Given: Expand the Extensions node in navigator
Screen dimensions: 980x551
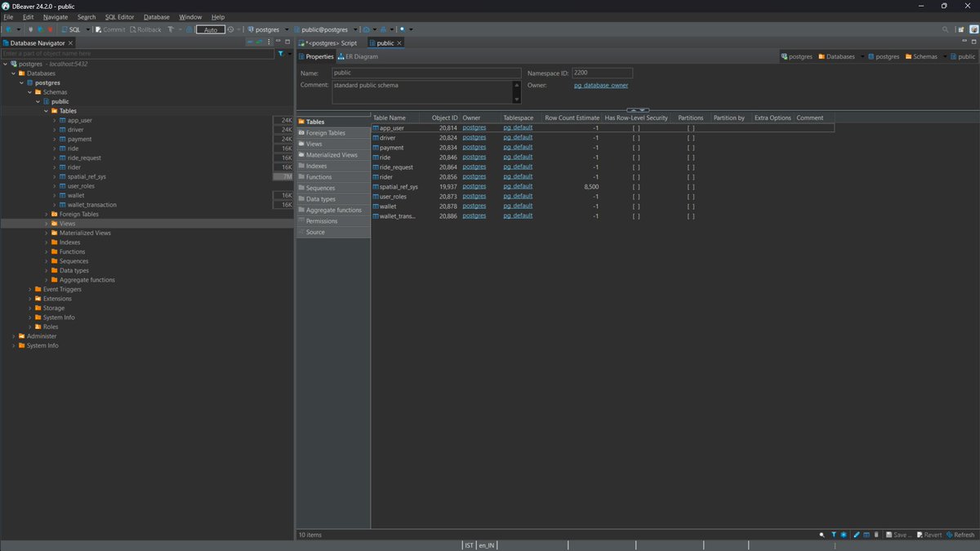Looking at the screenshot, I should 30,299.
